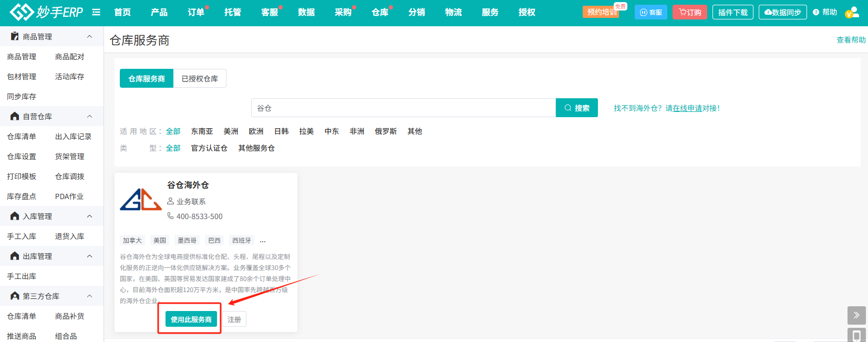
Task: Open 商品补货 in sidebar
Action: pos(69,316)
